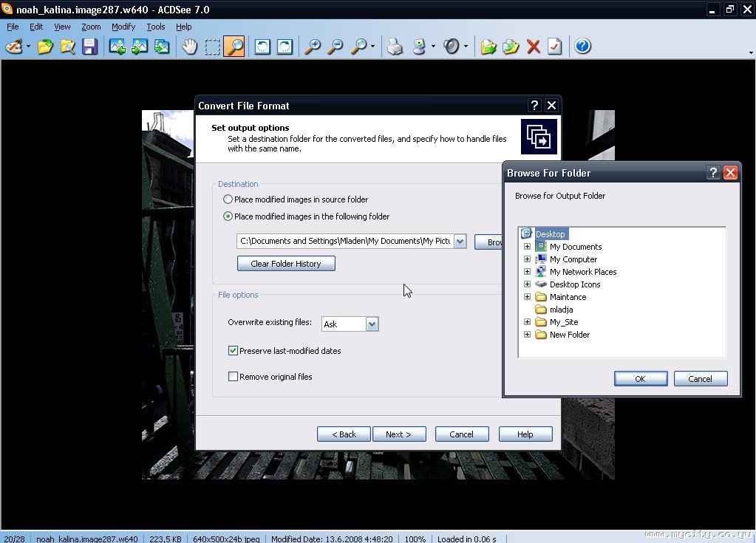Click the Save floppy disk icon
Viewport: 756px width, 543px height.
tap(89, 47)
